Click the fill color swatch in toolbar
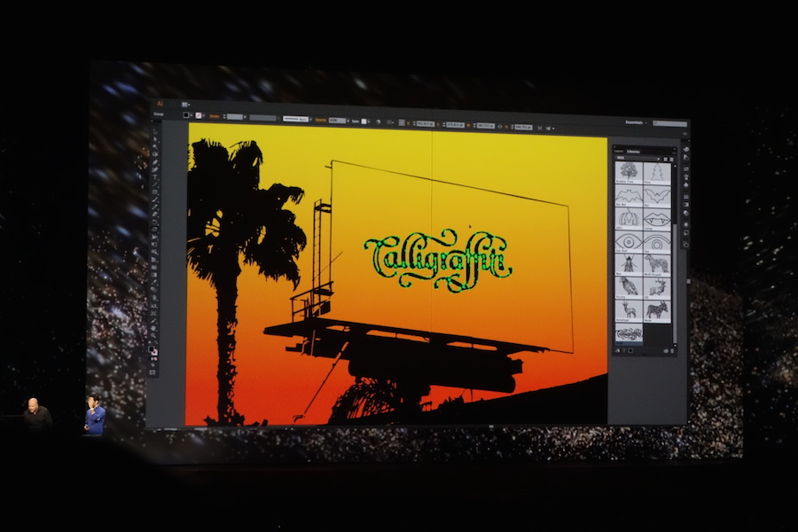 pos(187,115)
